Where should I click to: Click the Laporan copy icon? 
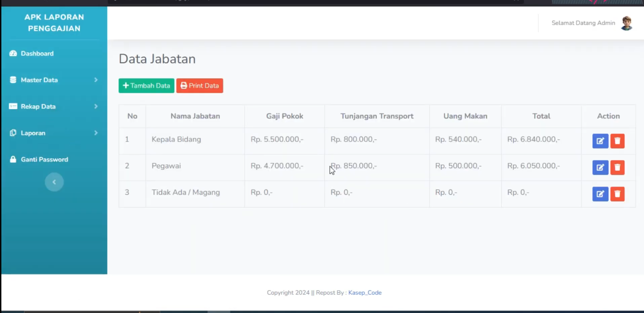pos(13,133)
